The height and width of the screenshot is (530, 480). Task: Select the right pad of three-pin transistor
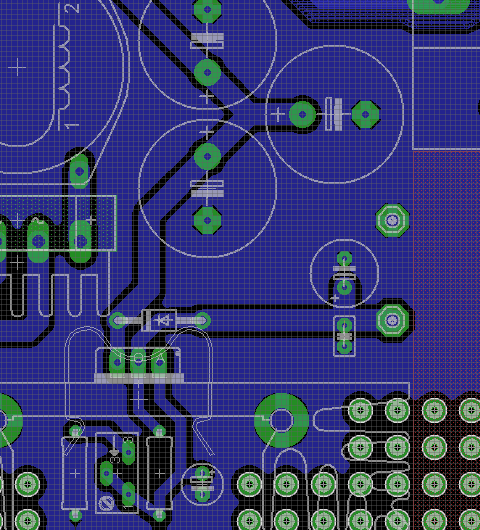click(x=159, y=363)
